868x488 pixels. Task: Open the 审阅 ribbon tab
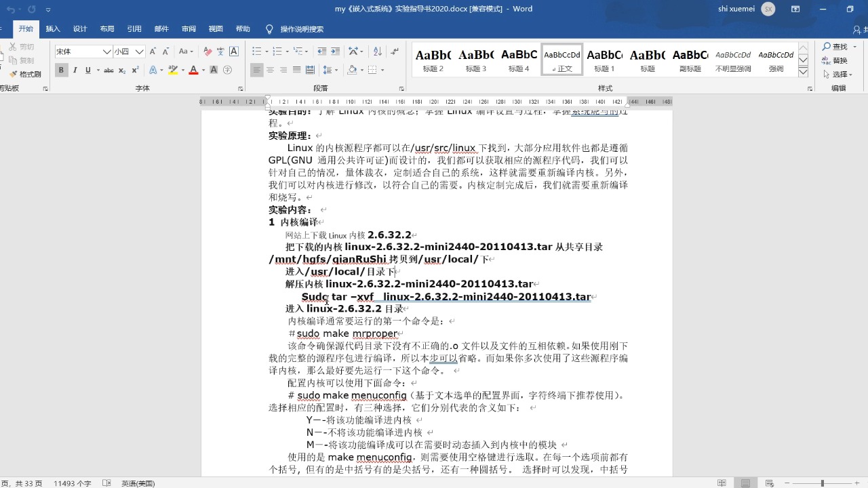click(x=189, y=28)
